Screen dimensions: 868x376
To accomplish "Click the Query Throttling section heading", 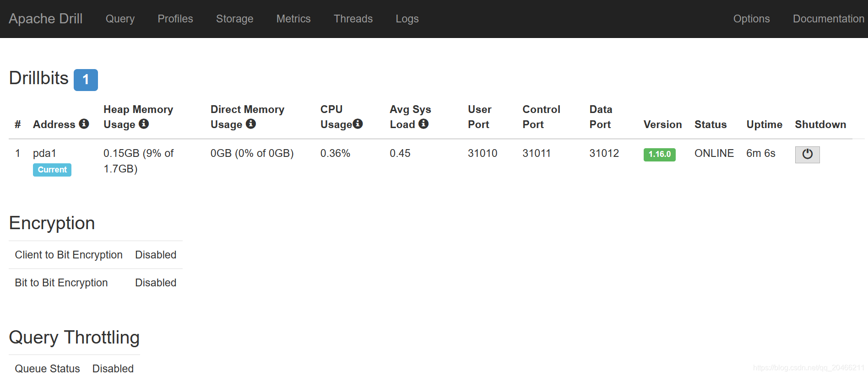I will (x=74, y=338).
